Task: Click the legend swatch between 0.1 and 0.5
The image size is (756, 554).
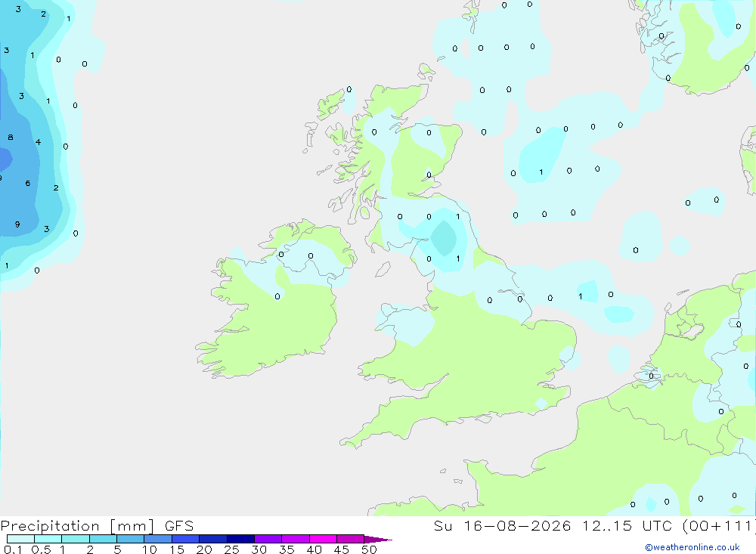Action: 20,539
